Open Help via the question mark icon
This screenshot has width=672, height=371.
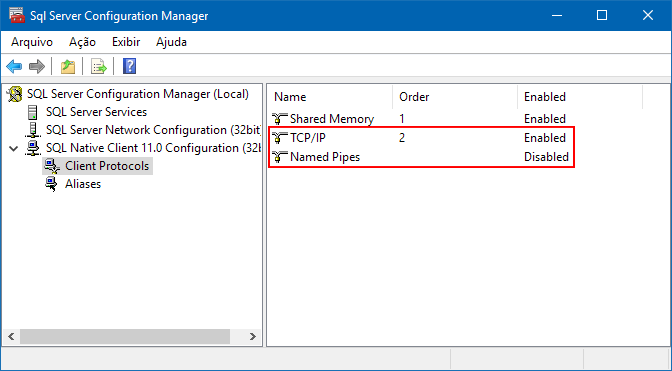pos(129,66)
